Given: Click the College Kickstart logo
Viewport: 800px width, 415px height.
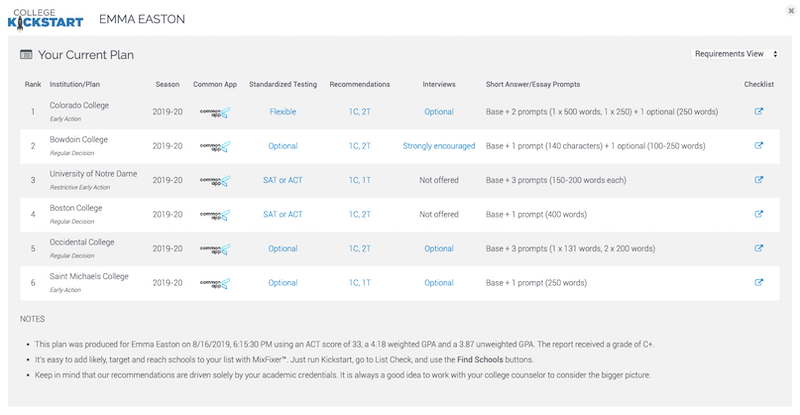Looking at the screenshot, I should tap(45, 19).
